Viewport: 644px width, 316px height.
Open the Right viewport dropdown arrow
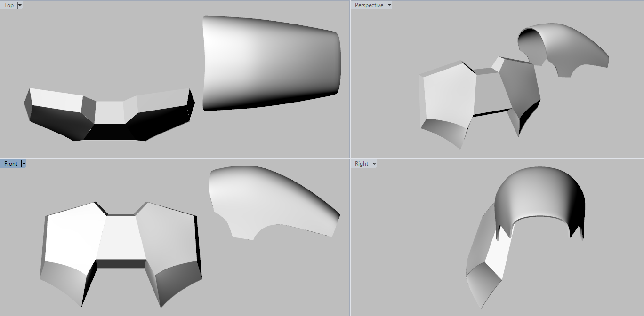pyautogui.click(x=374, y=164)
